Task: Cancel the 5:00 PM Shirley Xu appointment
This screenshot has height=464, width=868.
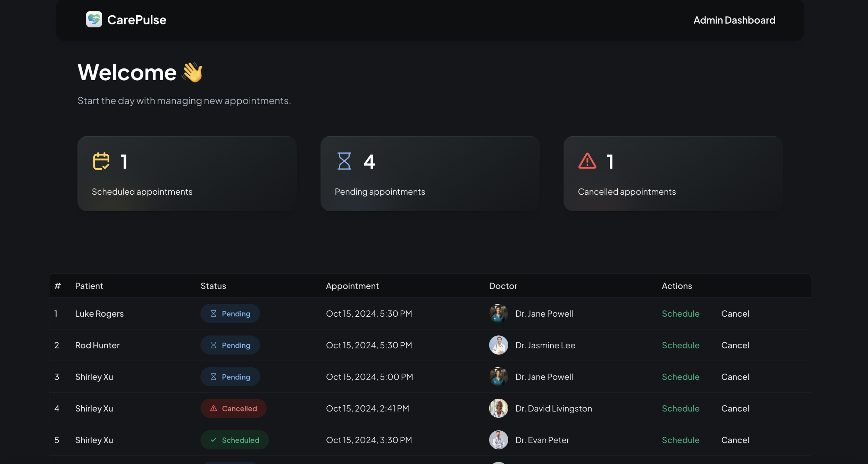Action: pos(735,377)
